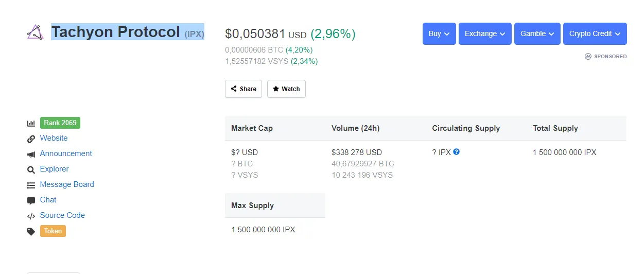Click the Token tag badge
The image size is (644, 274).
click(x=53, y=231)
